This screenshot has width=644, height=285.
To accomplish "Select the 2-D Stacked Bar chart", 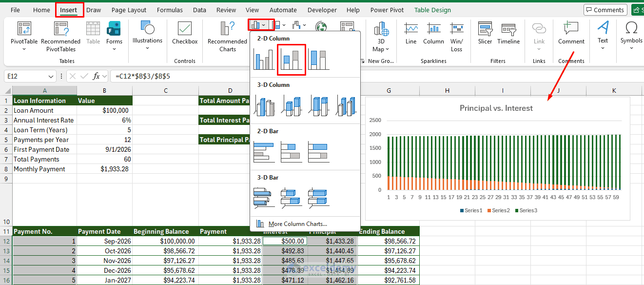I will 292,152.
